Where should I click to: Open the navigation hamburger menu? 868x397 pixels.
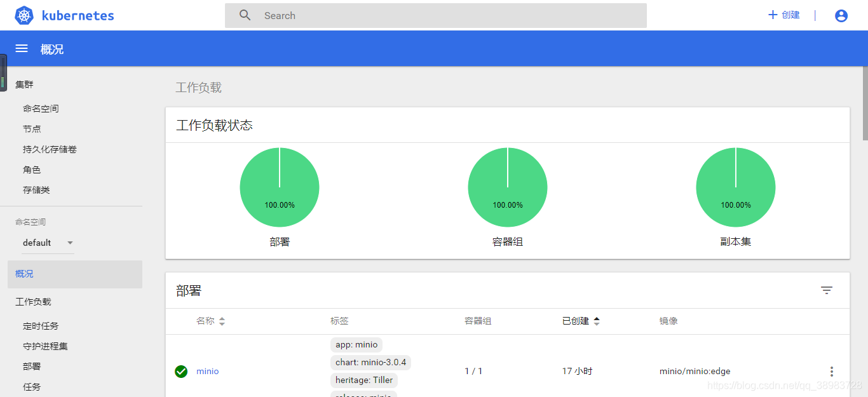click(21, 48)
